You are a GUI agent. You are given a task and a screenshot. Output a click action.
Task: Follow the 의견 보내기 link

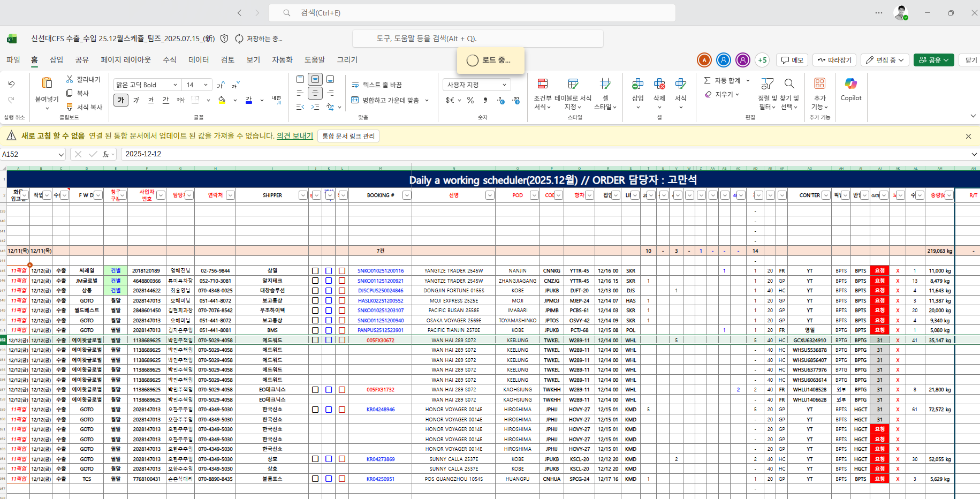(295, 136)
